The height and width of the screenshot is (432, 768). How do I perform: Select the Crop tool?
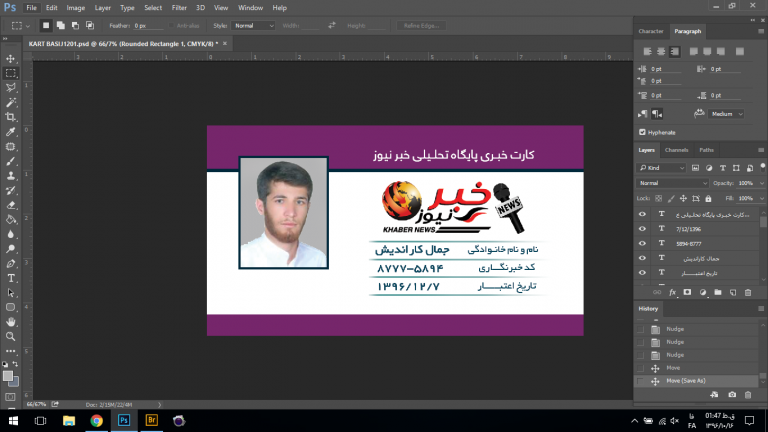click(x=10, y=117)
